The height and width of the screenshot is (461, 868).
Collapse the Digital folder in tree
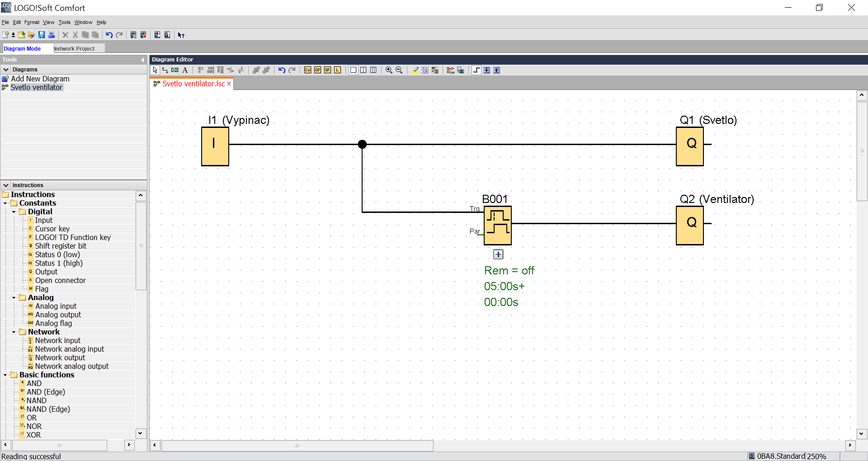point(14,212)
